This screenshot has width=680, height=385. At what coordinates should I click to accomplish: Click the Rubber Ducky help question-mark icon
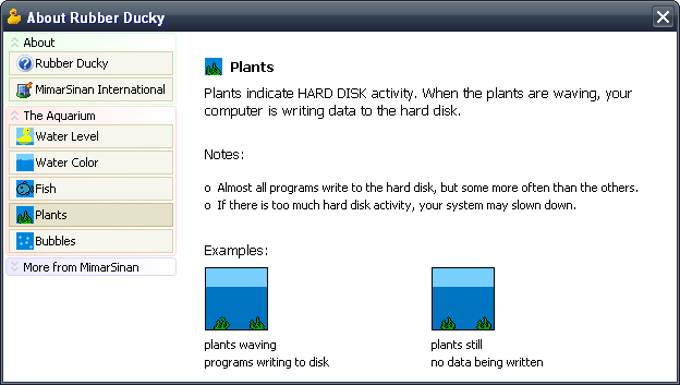25,64
